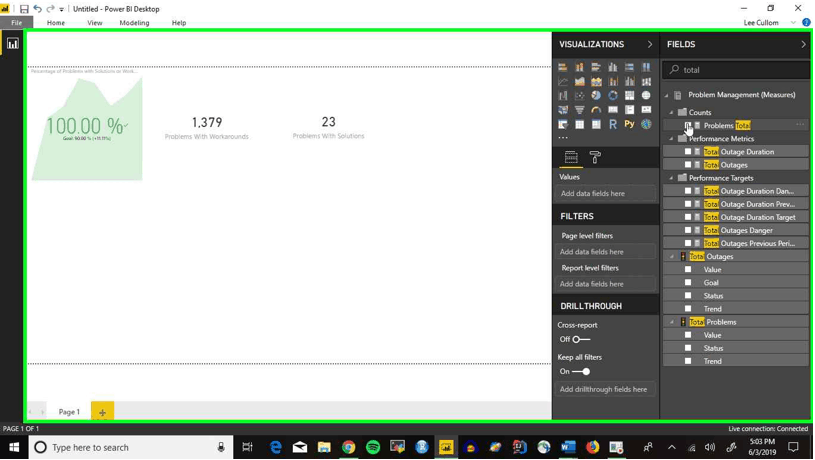Screen dimensions: 815x460
Task: Click the Lee Cullom account name
Action: (761, 23)
